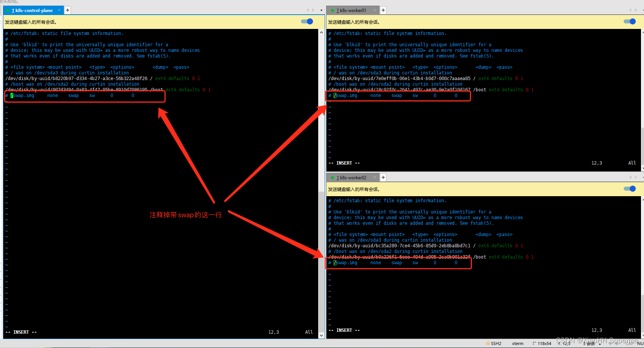
Task: Add new tab beside k8s-worker01
Action: [383, 10]
